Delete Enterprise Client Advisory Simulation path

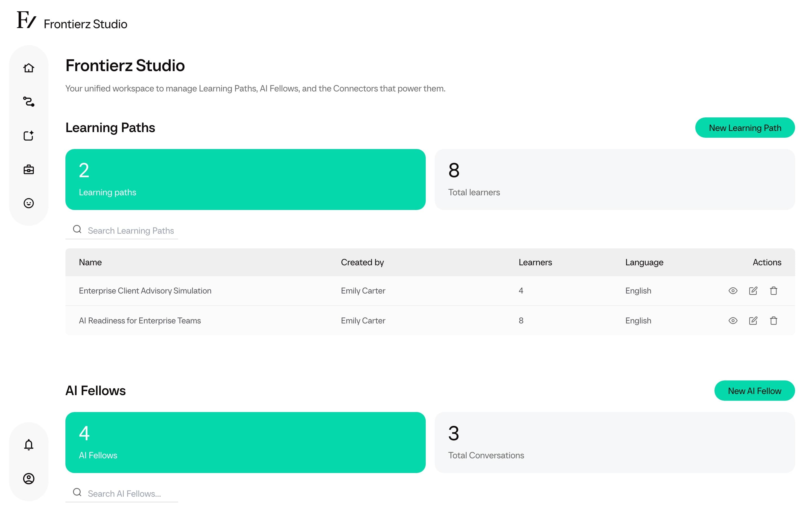773,291
